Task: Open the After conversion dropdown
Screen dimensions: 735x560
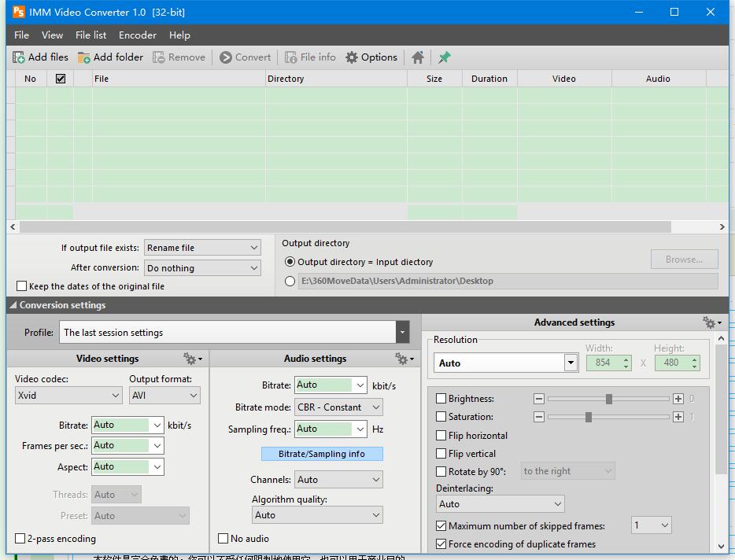Action: (x=202, y=268)
